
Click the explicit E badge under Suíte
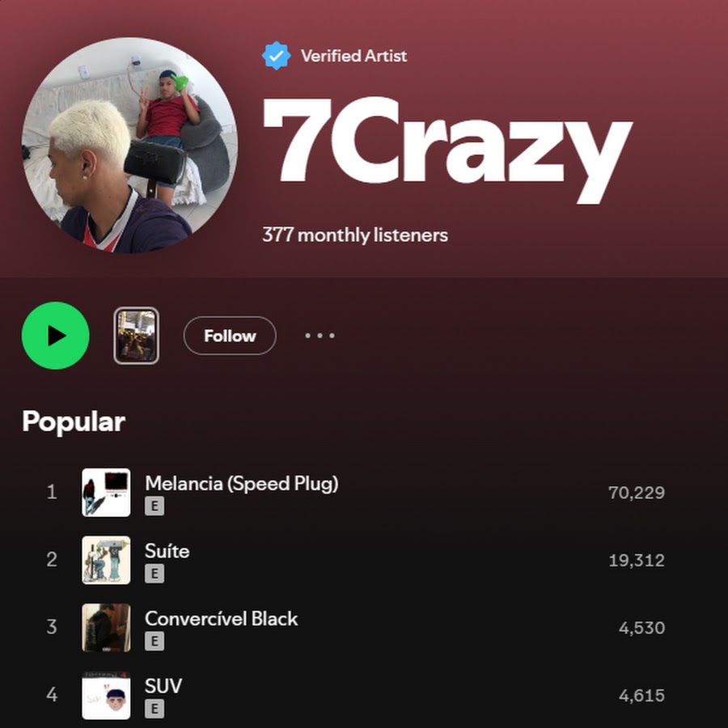(154, 574)
